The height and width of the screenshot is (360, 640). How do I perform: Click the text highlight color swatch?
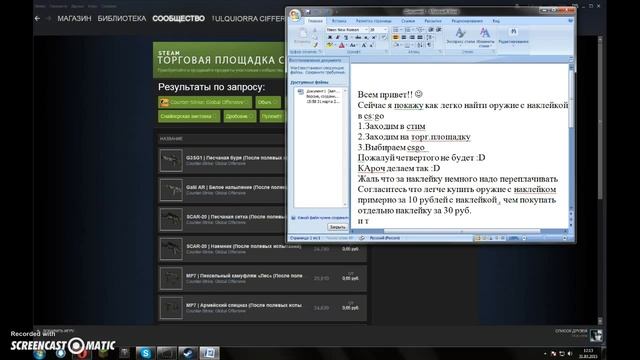pyautogui.click(x=330, y=45)
